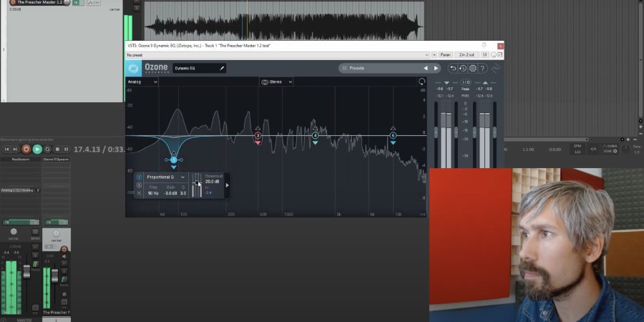The image size is (644, 322).
Task: Toggle plugin bypass checkbox in VST window
Action: 500,55
